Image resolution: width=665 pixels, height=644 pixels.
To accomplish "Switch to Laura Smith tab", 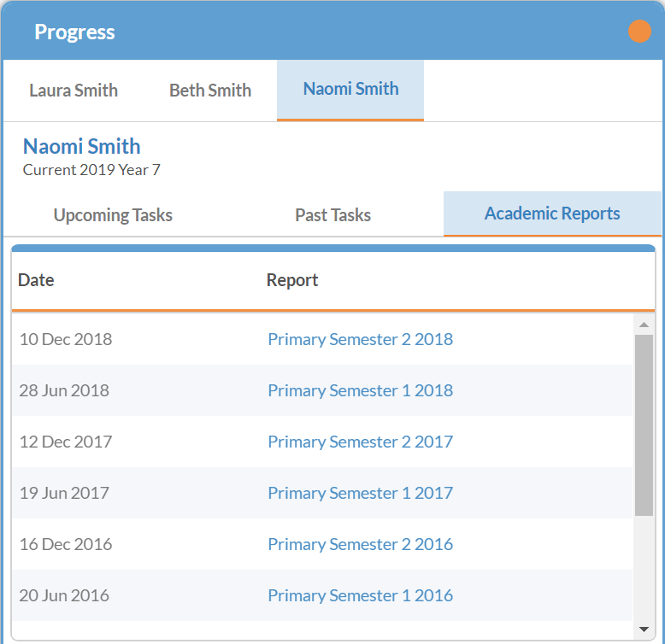I will [x=74, y=91].
